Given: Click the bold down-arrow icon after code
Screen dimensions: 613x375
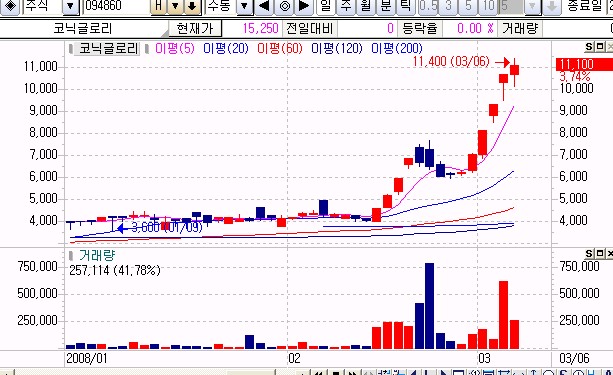Looking at the screenshot, I should pyautogui.click(x=192, y=6).
